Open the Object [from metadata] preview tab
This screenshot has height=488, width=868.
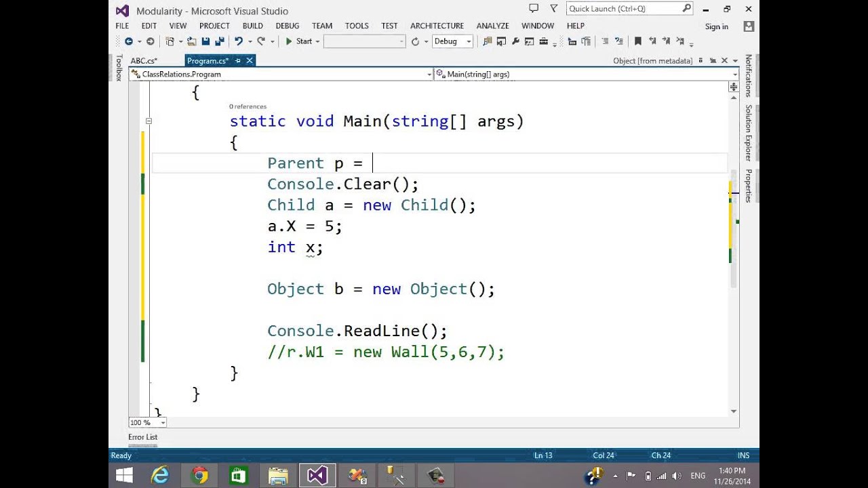point(652,60)
